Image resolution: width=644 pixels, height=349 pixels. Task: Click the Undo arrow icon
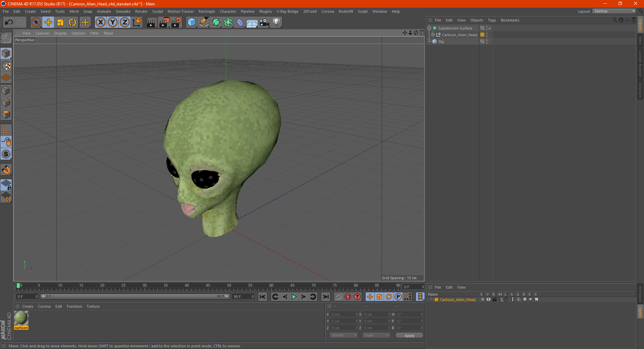(9, 22)
